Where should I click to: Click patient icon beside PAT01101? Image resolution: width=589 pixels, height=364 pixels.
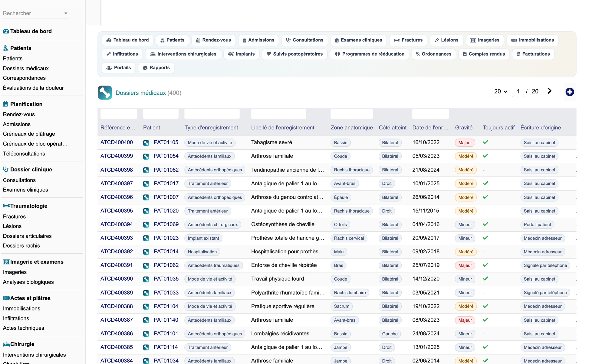[x=146, y=334]
